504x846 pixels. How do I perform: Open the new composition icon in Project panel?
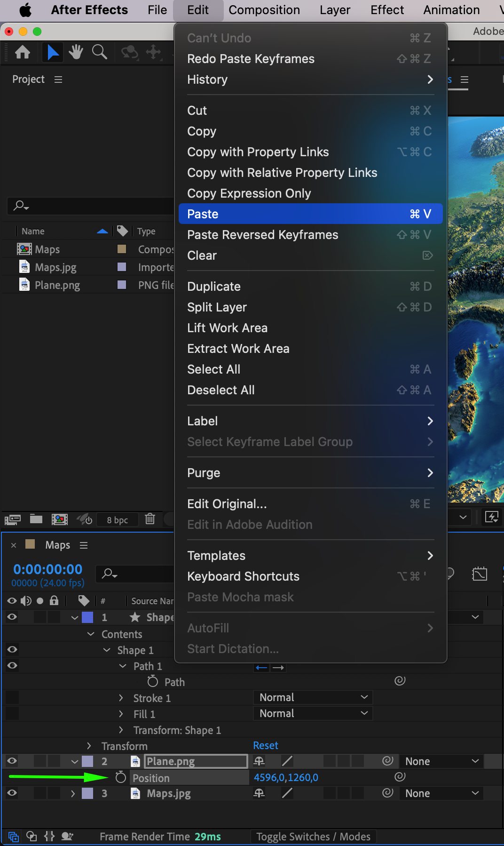[x=59, y=519]
